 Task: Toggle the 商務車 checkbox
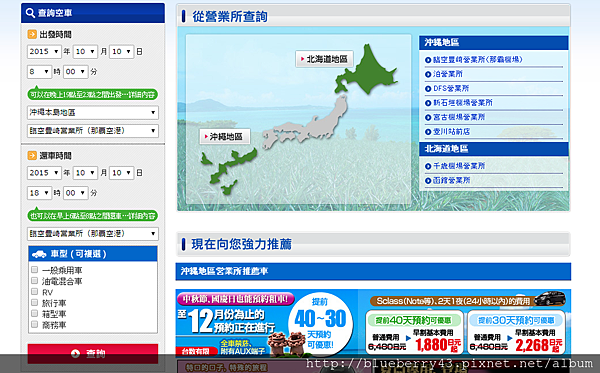point(34,324)
